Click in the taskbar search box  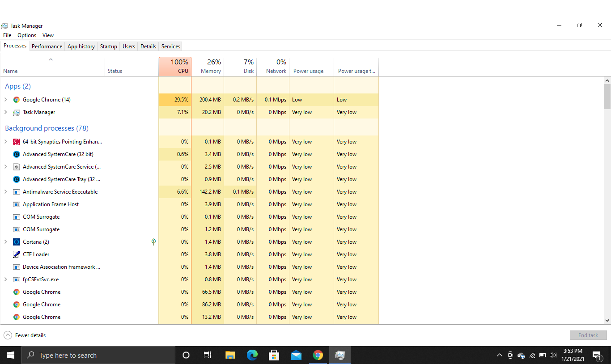[98, 355]
